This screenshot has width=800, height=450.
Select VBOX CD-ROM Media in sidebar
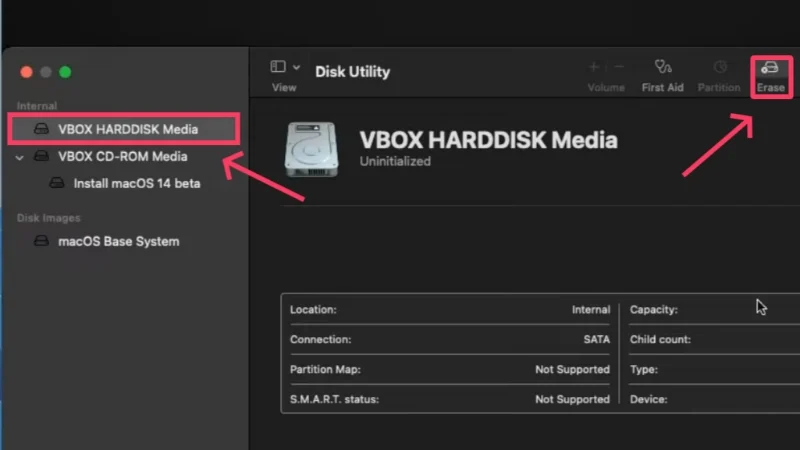point(122,157)
